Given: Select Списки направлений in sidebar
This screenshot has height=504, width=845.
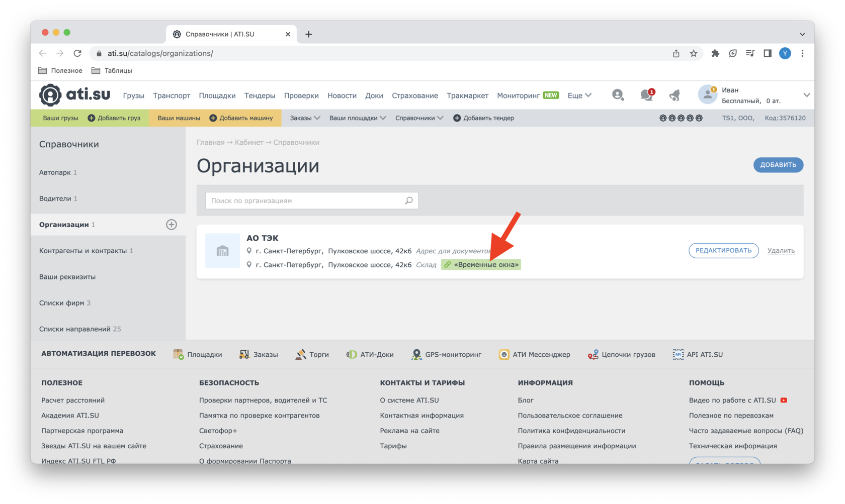Looking at the screenshot, I should click(x=108, y=329).
